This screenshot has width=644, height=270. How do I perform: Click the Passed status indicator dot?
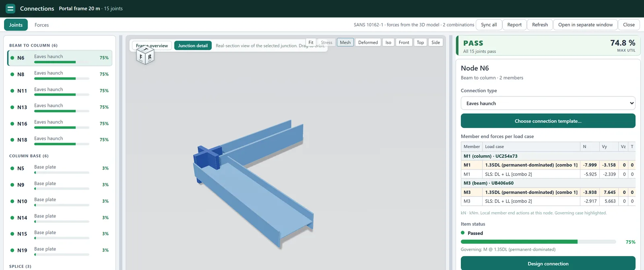pyautogui.click(x=463, y=233)
